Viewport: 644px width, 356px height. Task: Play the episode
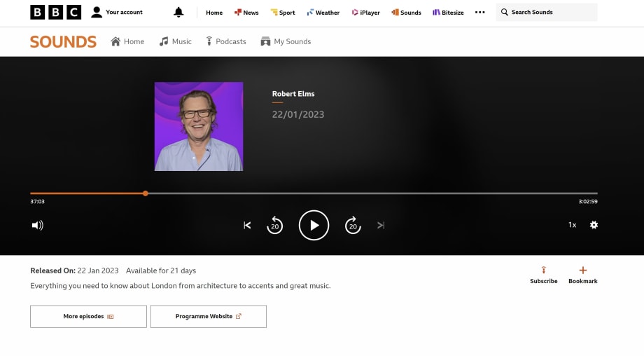pyautogui.click(x=314, y=225)
